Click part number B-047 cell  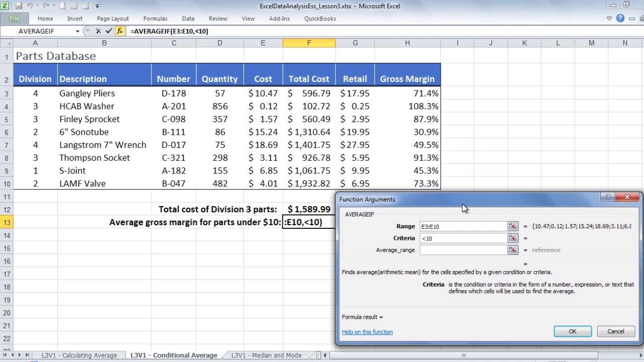tap(174, 184)
